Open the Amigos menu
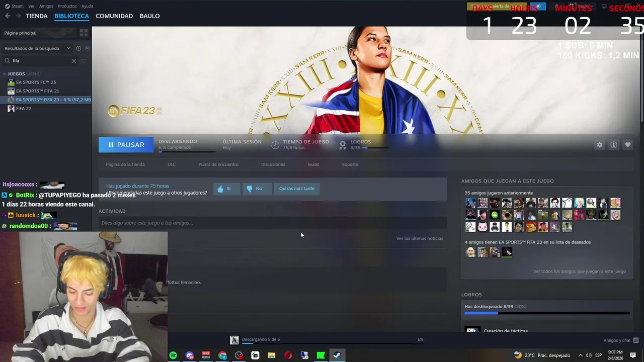644x362 pixels. click(46, 6)
